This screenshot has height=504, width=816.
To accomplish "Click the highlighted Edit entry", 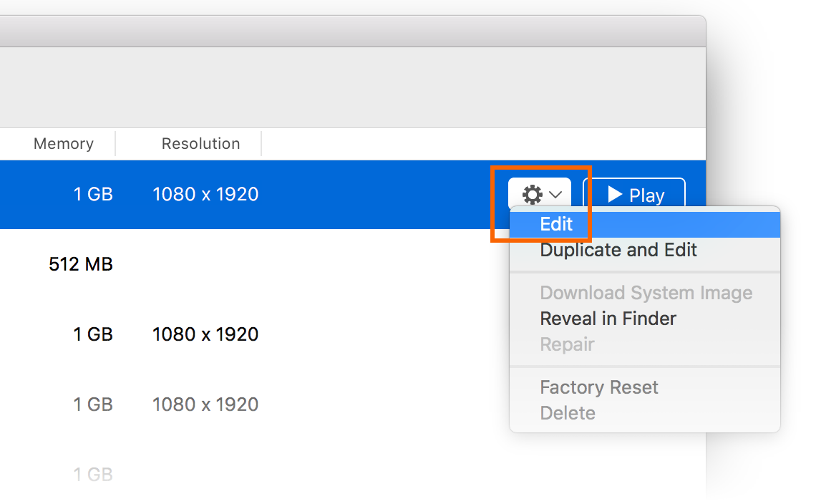I will tap(557, 223).
